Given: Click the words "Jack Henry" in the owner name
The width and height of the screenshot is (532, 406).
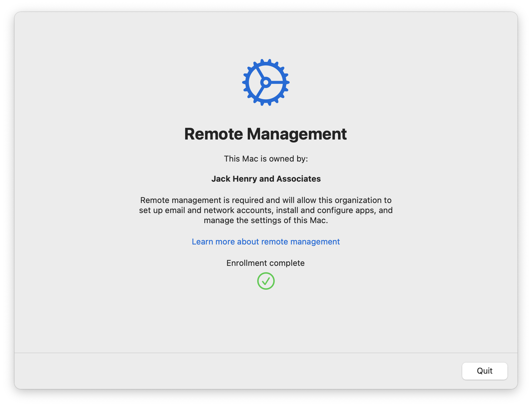Looking at the screenshot, I should (234, 179).
